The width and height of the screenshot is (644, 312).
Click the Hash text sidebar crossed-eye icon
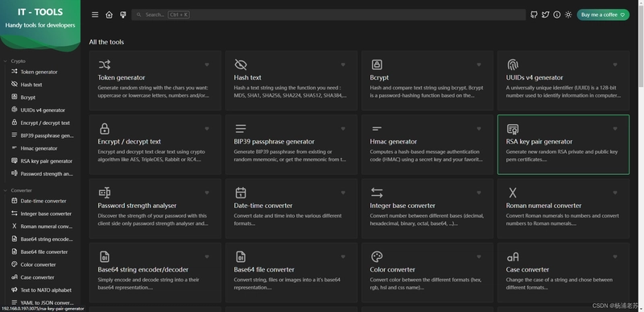(x=14, y=85)
